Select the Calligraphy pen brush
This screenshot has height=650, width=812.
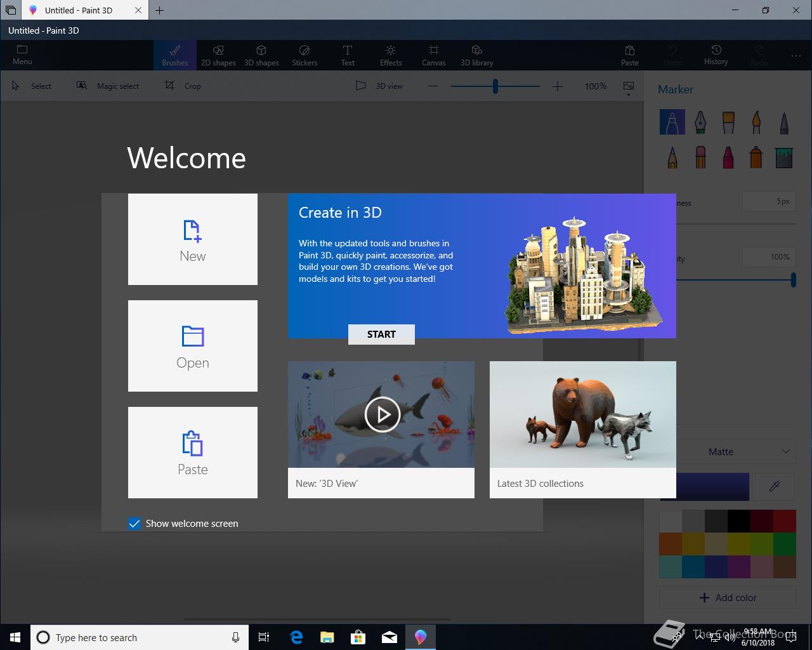click(700, 122)
